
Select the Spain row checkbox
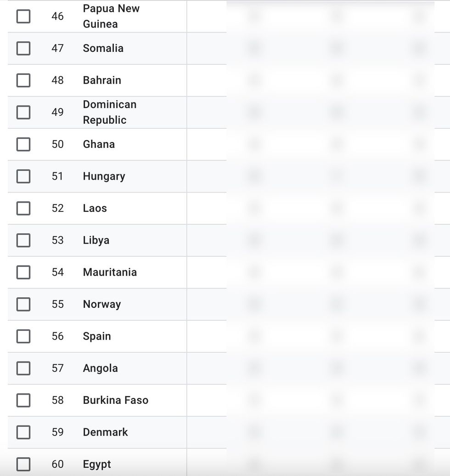[x=23, y=336]
